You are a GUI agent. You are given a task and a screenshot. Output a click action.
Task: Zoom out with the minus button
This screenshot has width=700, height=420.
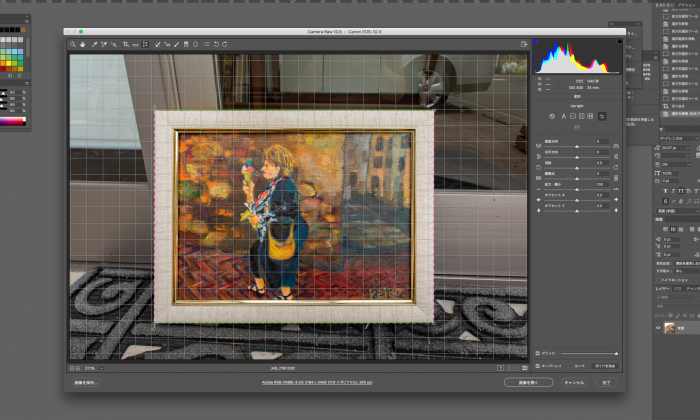pyautogui.click(x=72, y=368)
